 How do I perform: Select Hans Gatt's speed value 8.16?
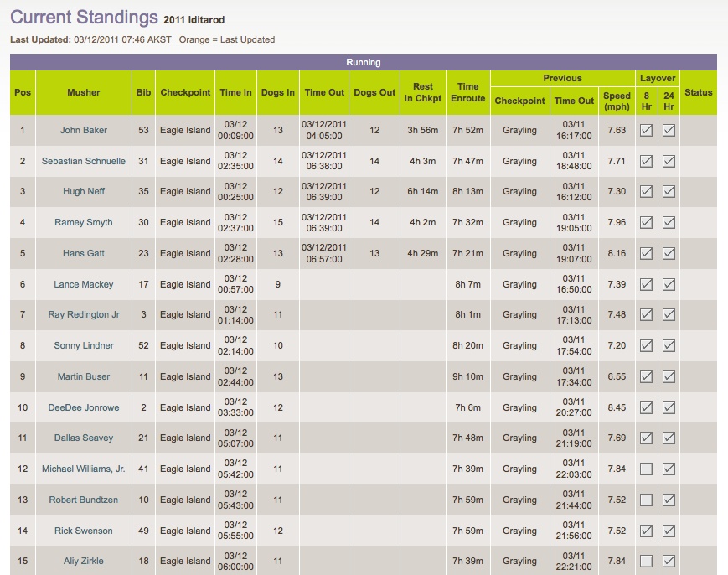point(617,253)
